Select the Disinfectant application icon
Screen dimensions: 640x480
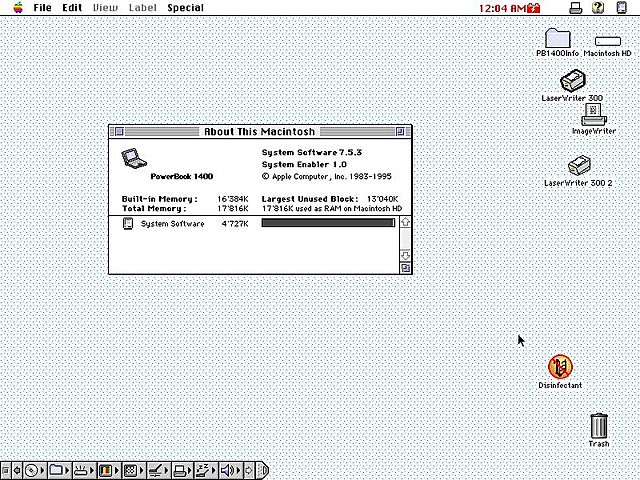click(x=560, y=366)
